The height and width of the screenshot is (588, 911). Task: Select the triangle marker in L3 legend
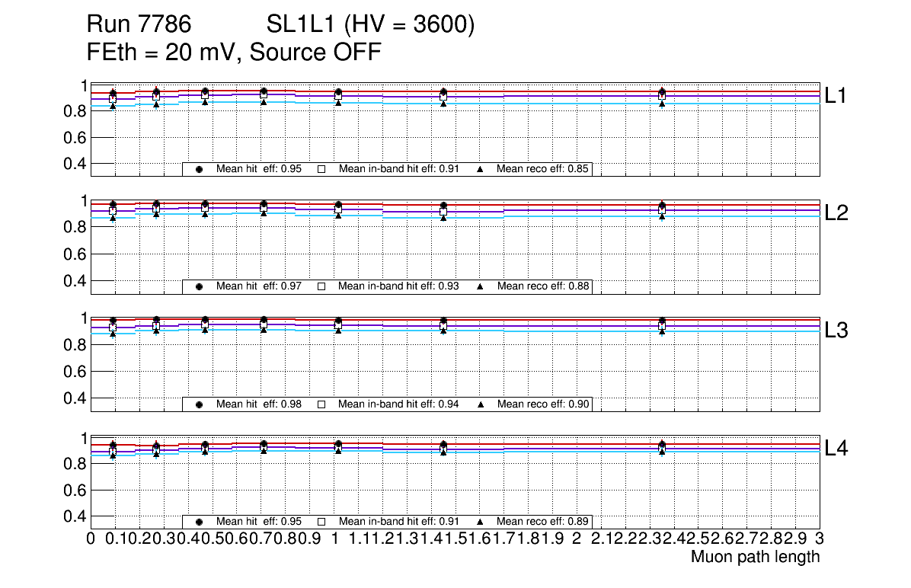[481, 404]
